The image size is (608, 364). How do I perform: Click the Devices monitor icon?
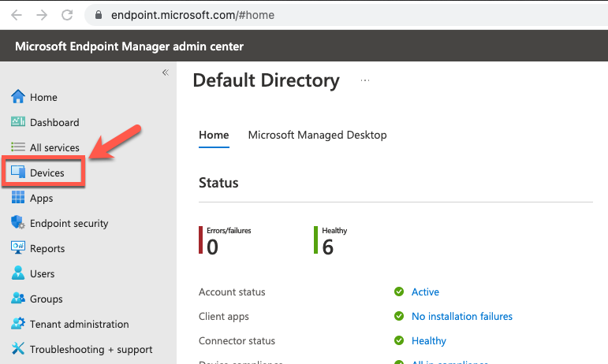(18, 173)
